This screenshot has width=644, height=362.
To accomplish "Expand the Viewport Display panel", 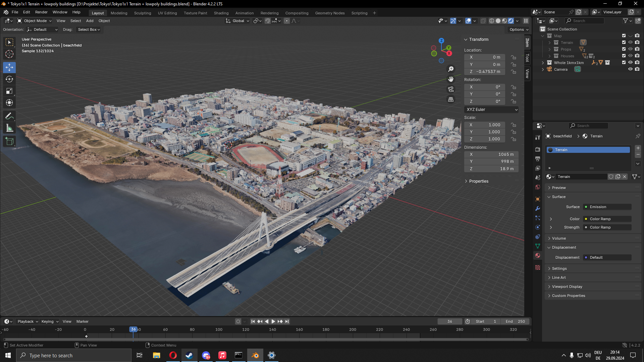I will 567,287.
